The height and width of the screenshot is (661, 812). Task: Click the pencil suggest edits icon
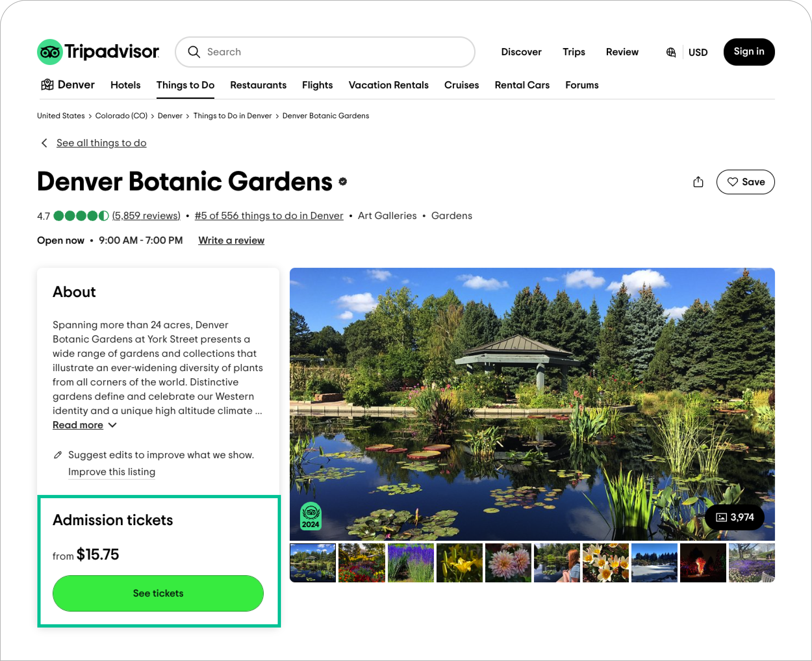point(58,455)
